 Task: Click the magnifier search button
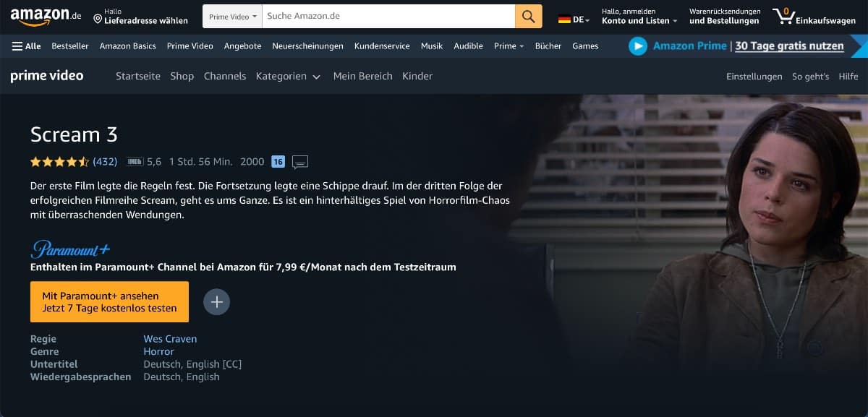tap(529, 16)
